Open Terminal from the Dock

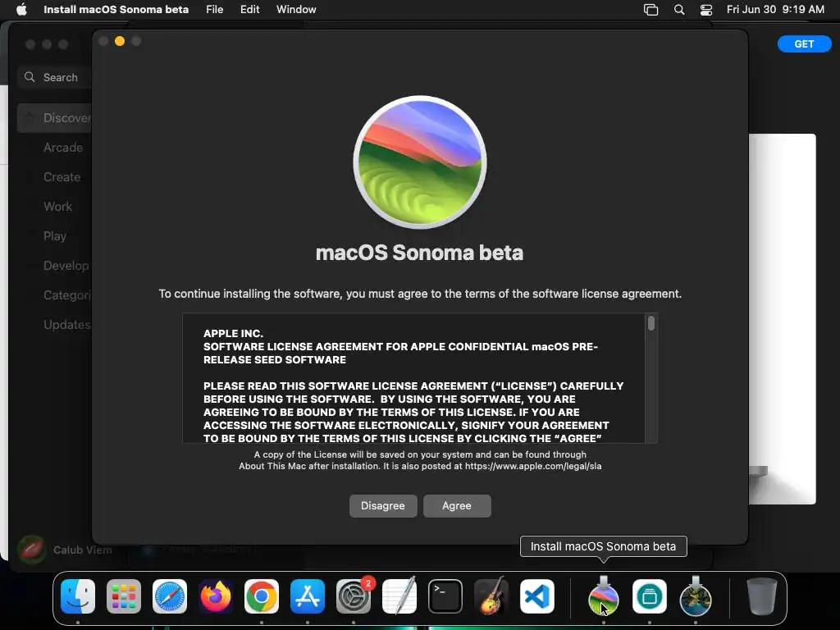[x=445, y=596]
